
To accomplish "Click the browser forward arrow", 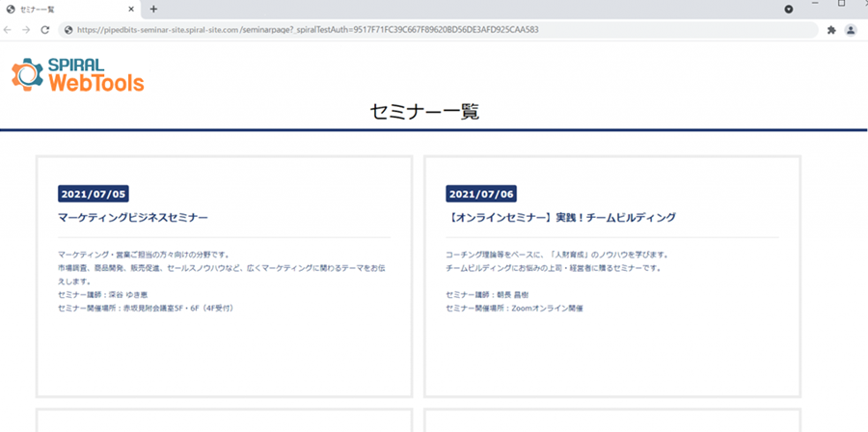I will 26,30.
